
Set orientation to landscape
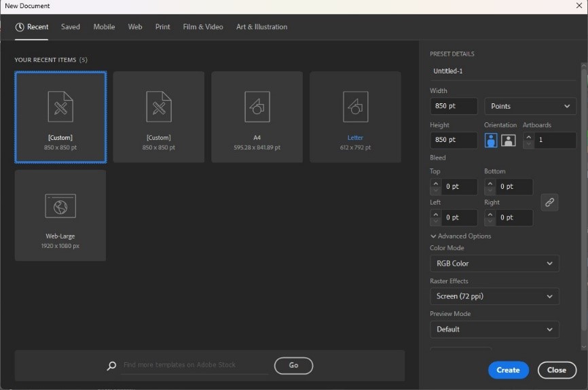coord(508,141)
